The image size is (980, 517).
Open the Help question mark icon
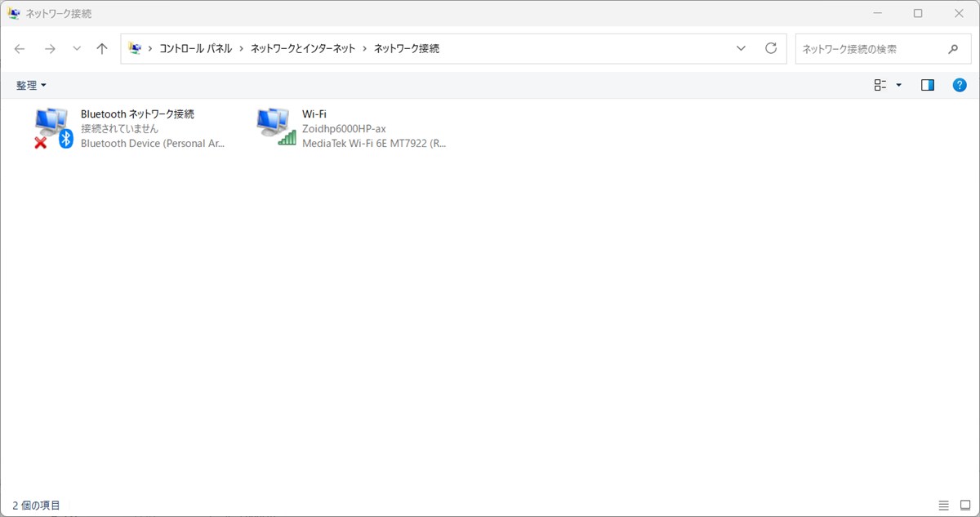[x=960, y=85]
